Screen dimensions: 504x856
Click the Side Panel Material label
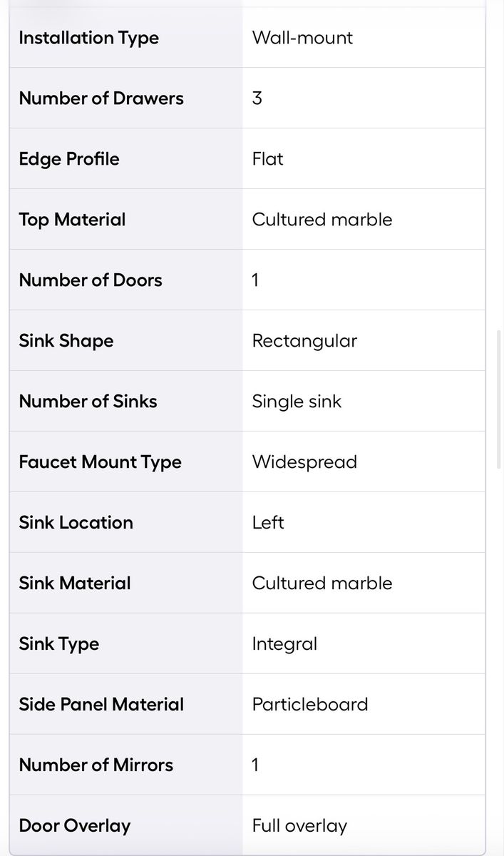click(101, 705)
